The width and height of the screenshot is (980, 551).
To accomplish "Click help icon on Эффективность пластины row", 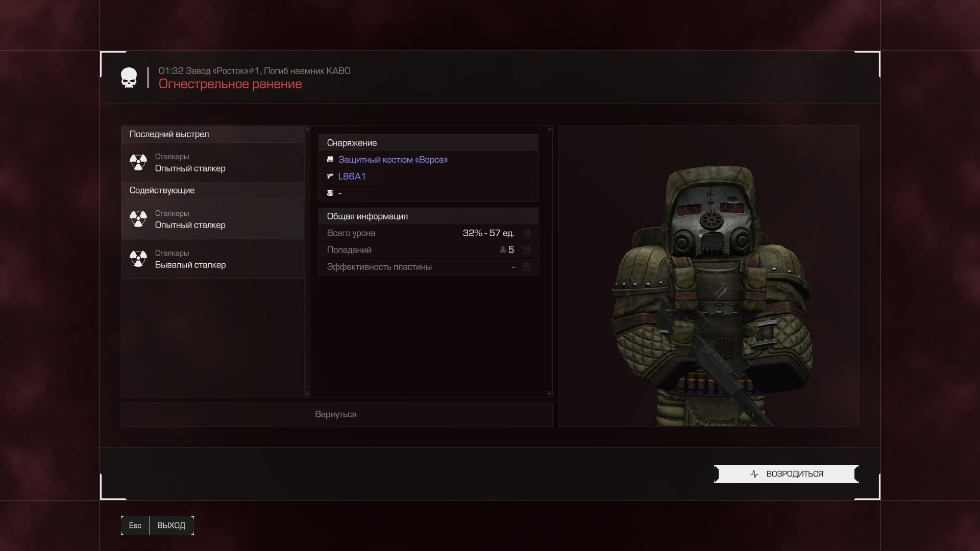I will coord(526,267).
